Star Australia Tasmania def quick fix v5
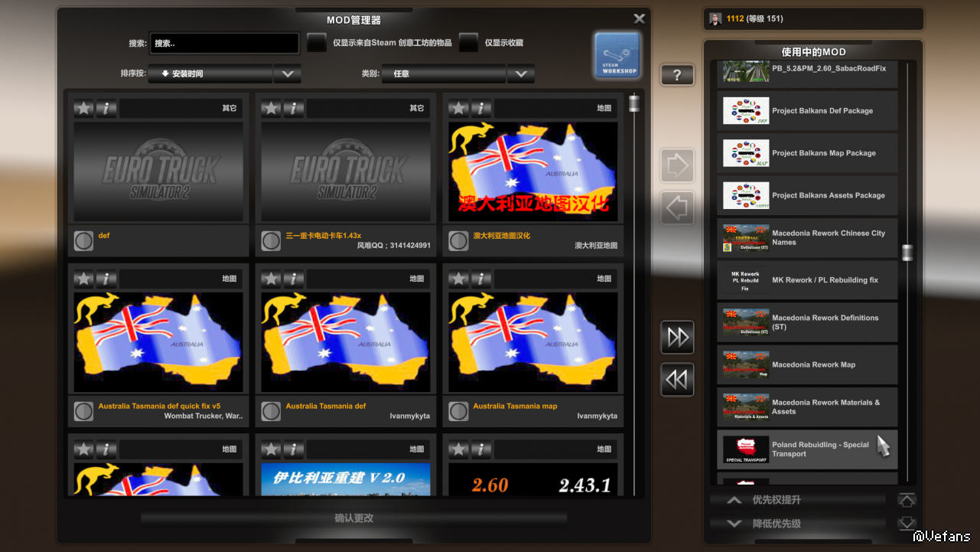The width and height of the screenshot is (980, 552). point(83,279)
